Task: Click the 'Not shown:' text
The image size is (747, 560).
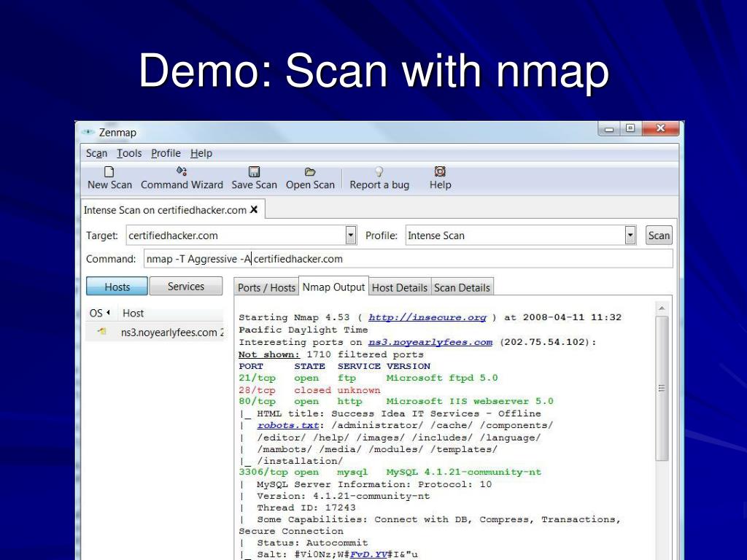Action: click(x=269, y=355)
